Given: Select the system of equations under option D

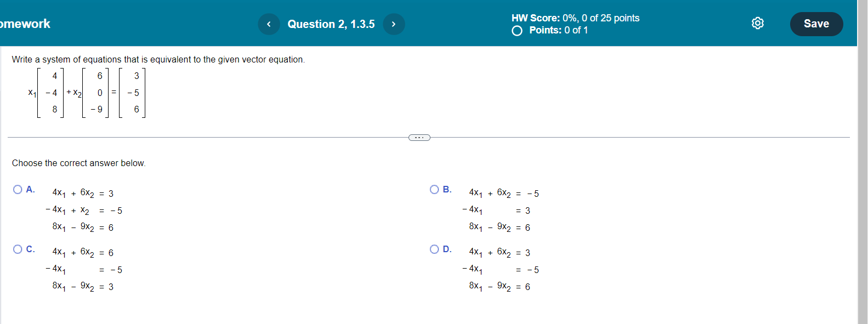Looking at the screenshot, I should pyautogui.click(x=499, y=269).
